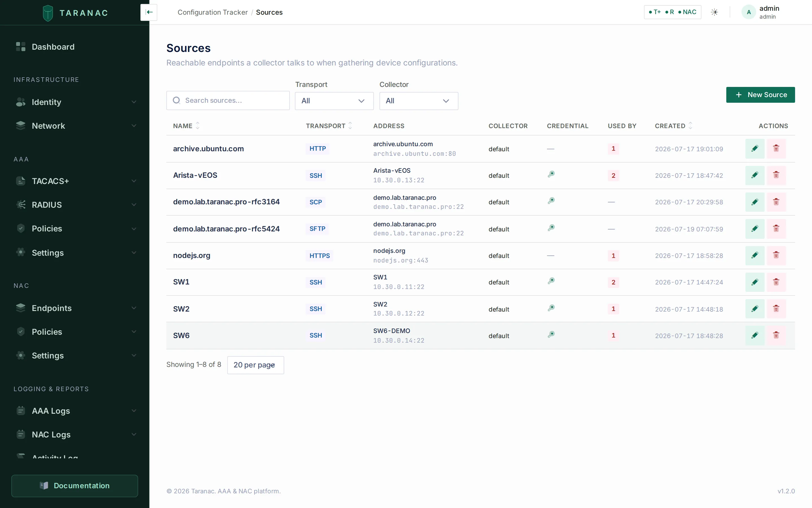Sort the table by Transport
This screenshot has width=812, height=508.
(x=329, y=126)
